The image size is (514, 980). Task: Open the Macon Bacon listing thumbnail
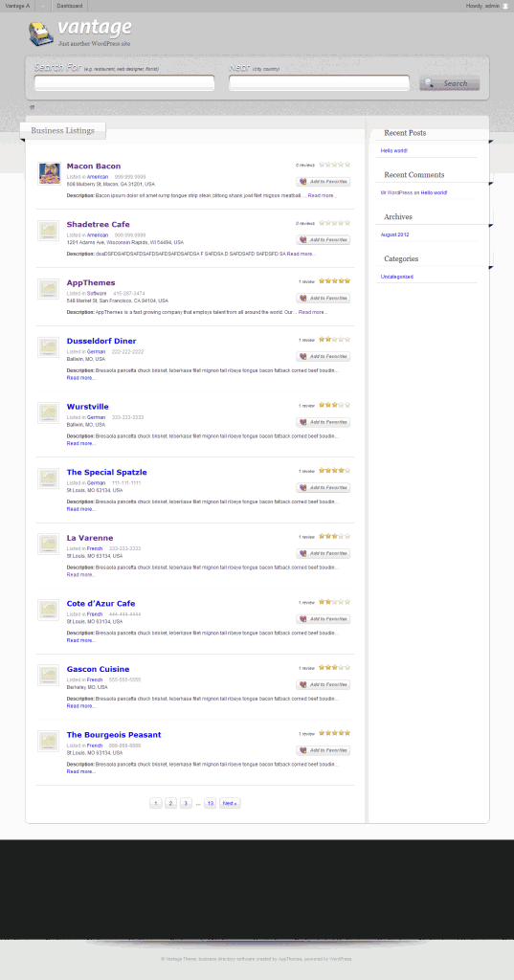tap(49, 173)
